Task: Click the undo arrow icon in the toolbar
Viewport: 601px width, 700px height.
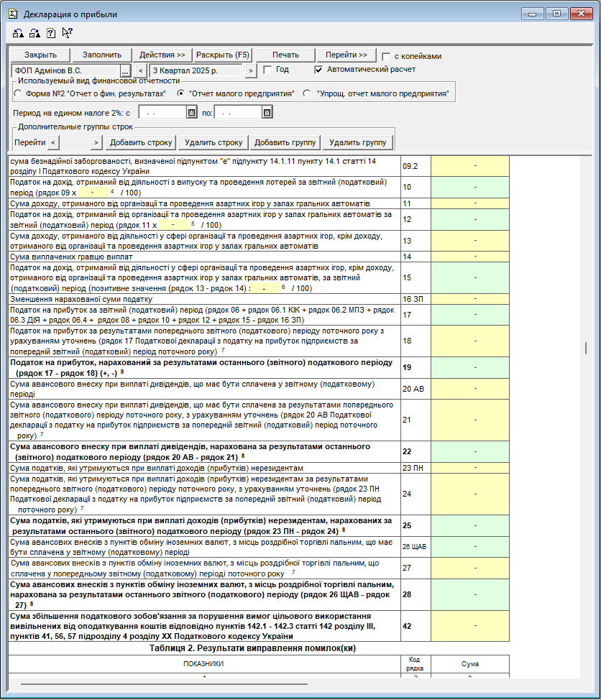Action: coord(19,33)
